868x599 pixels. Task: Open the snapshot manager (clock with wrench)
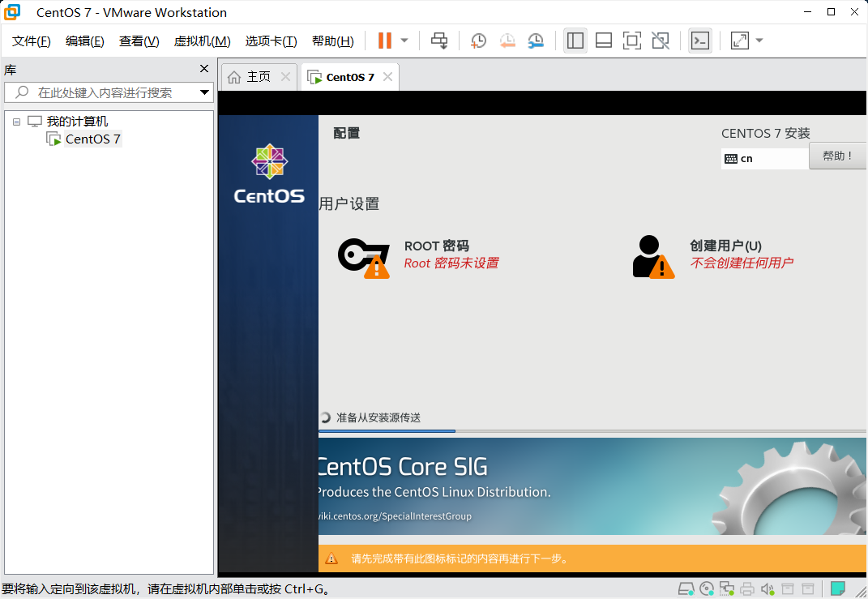pyautogui.click(x=536, y=41)
